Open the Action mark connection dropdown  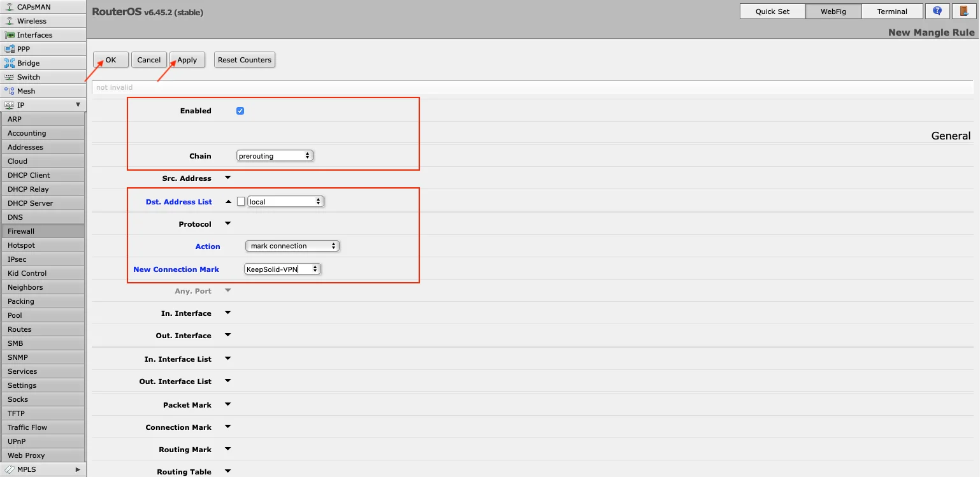click(x=292, y=246)
